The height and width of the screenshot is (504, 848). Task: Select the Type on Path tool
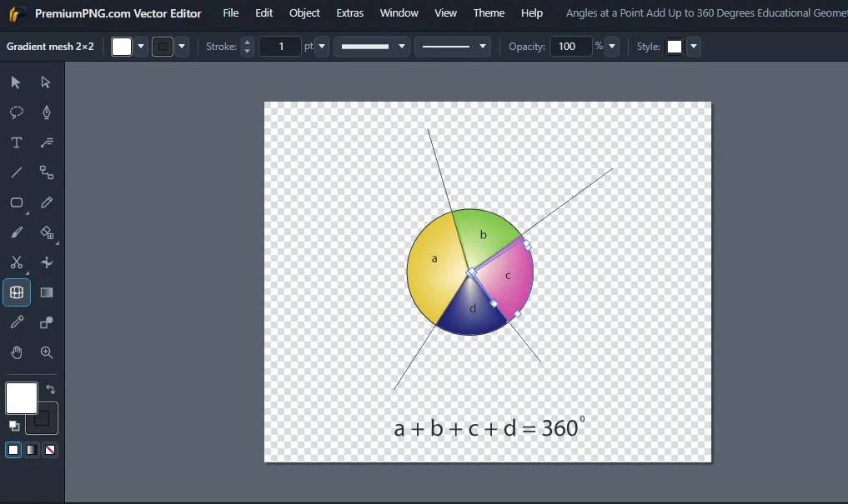point(47,142)
